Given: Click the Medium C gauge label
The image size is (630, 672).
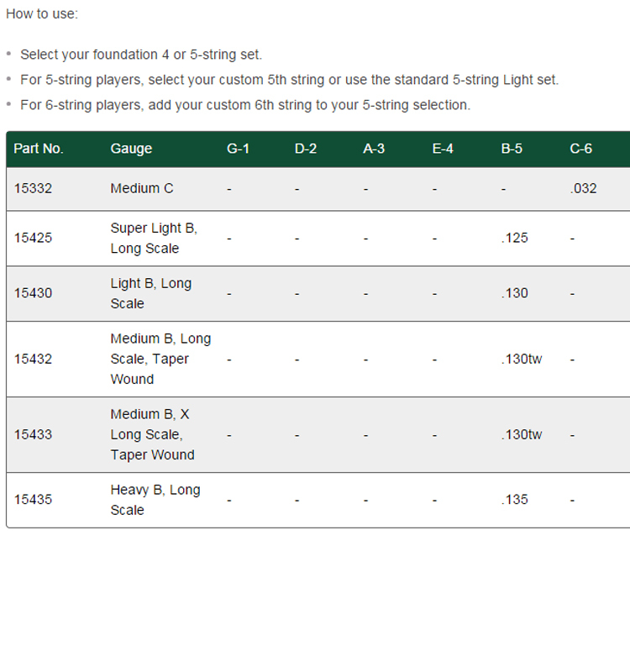Looking at the screenshot, I should point(142,188).
